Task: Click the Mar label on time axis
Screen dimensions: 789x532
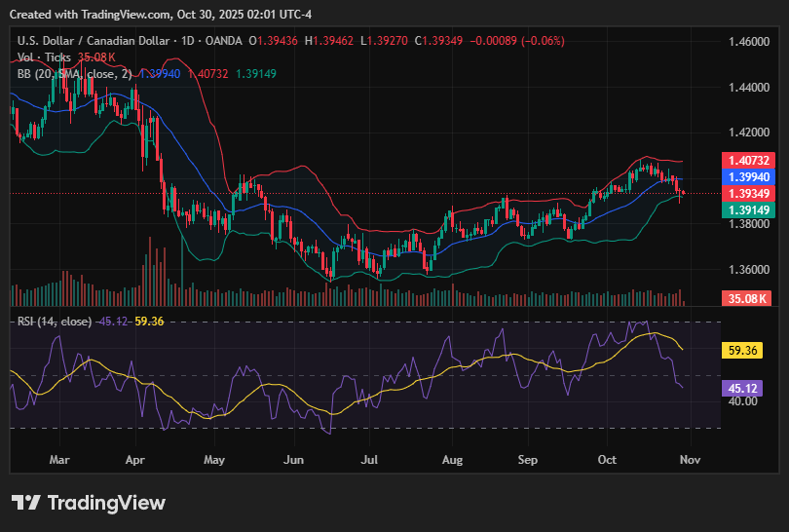Action: click(x=59, y=457)
